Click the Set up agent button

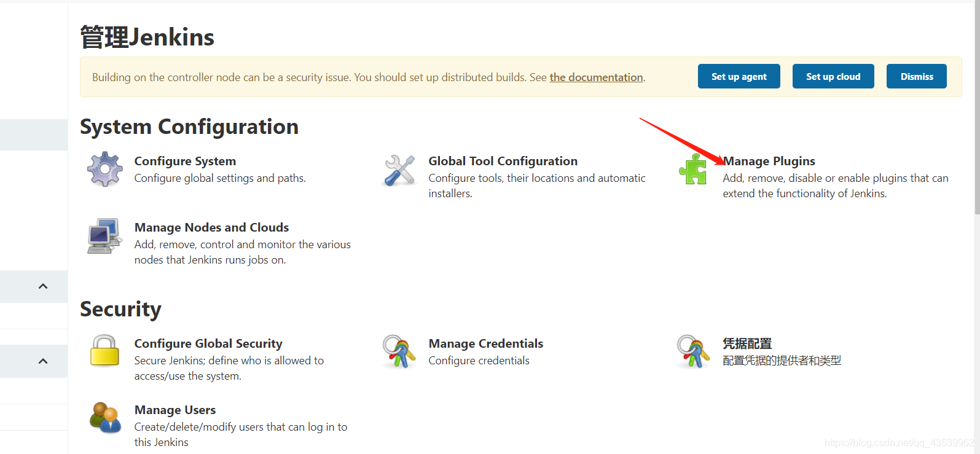tap(739, 76)
